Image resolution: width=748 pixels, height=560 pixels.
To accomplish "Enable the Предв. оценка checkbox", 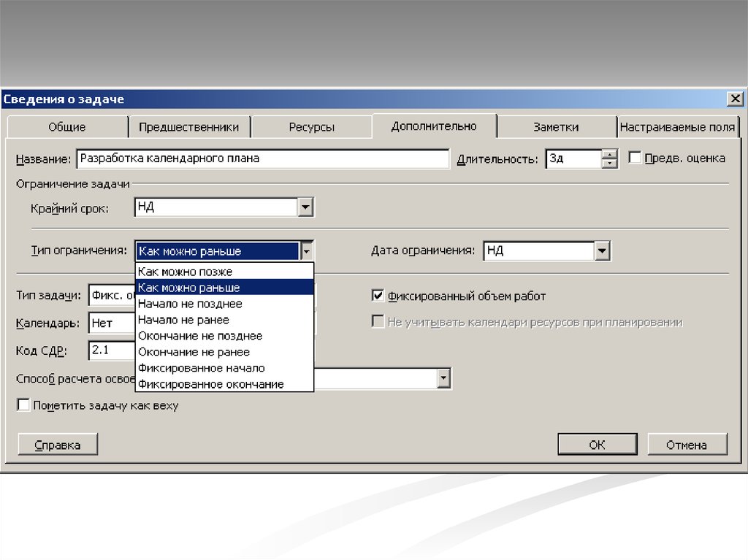I will pos(635,158).
